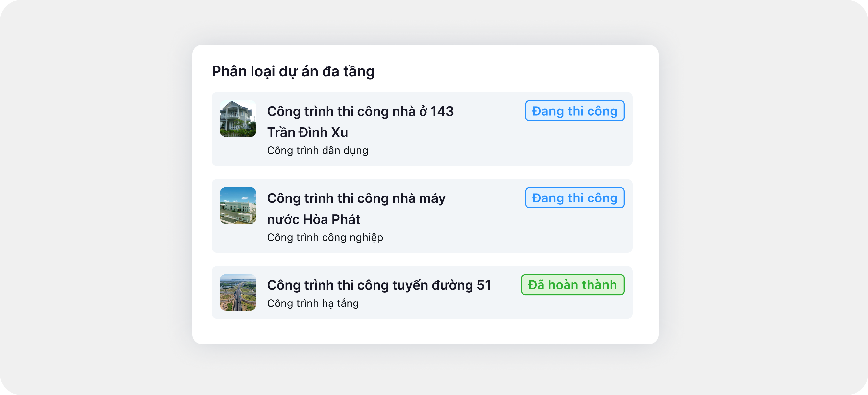
Task: Click empty space below the Hòa Phát status badge
Action: pos(574,233)
